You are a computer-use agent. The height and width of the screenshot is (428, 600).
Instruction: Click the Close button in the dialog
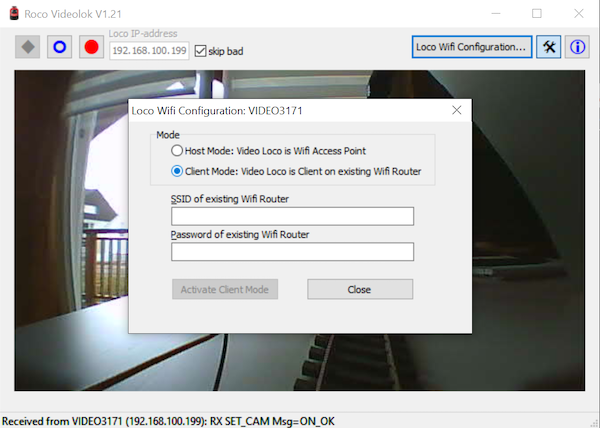pos(359,289)
